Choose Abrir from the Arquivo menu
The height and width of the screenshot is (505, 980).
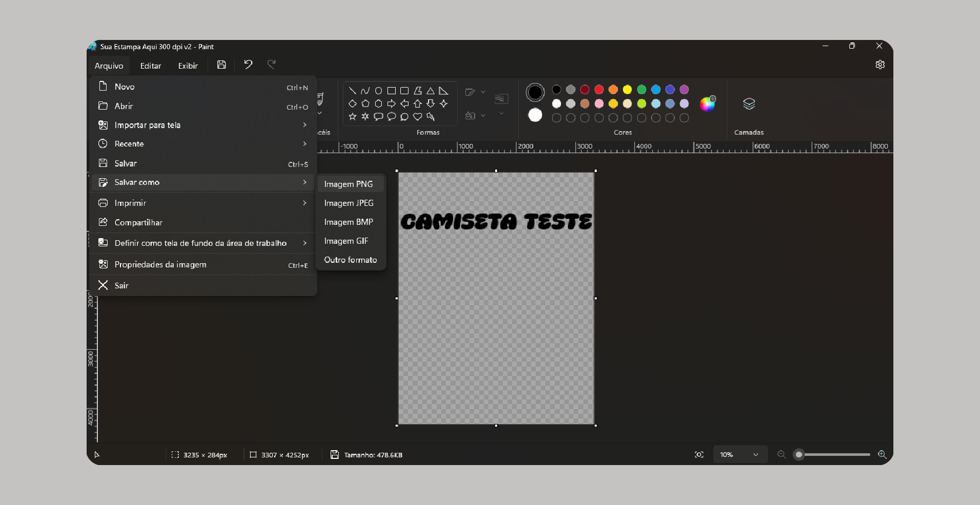coord(203,106)
